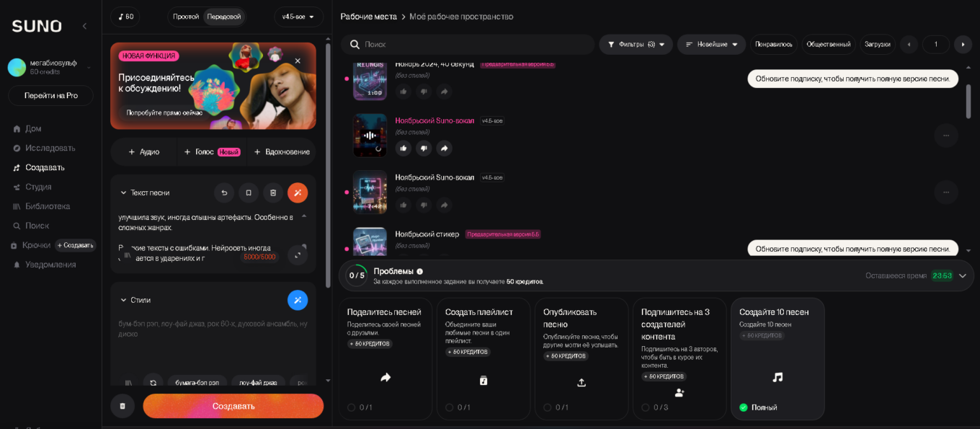Image resolution: width=980 pixels, height=429 pixels.
Task: Select the Голос tab
Action: tap(212, 152)
